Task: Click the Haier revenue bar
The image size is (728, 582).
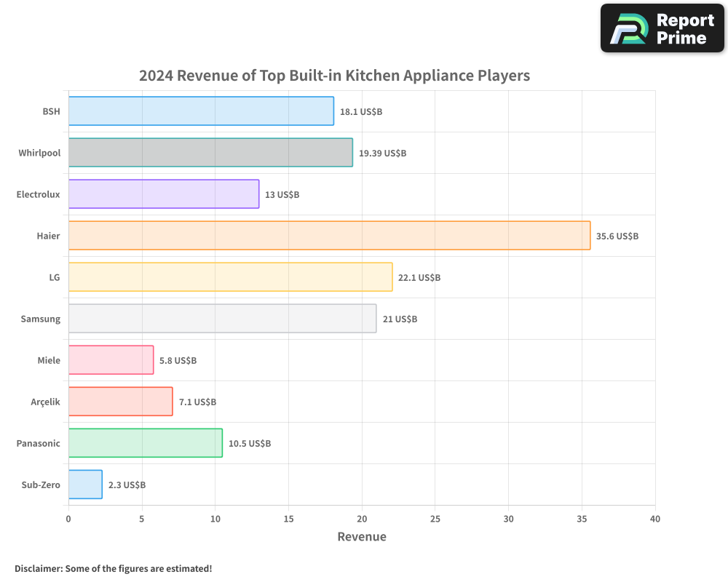Action: pyautogui.click(x=329, y=236)
